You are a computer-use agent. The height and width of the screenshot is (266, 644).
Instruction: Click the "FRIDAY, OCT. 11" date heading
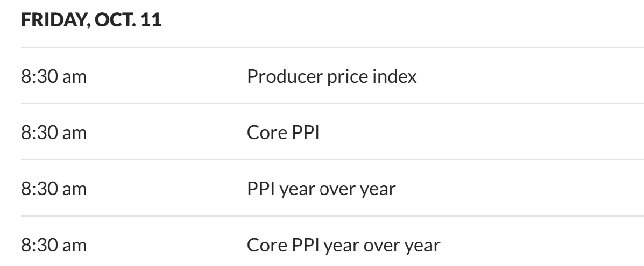click(91, 22)
